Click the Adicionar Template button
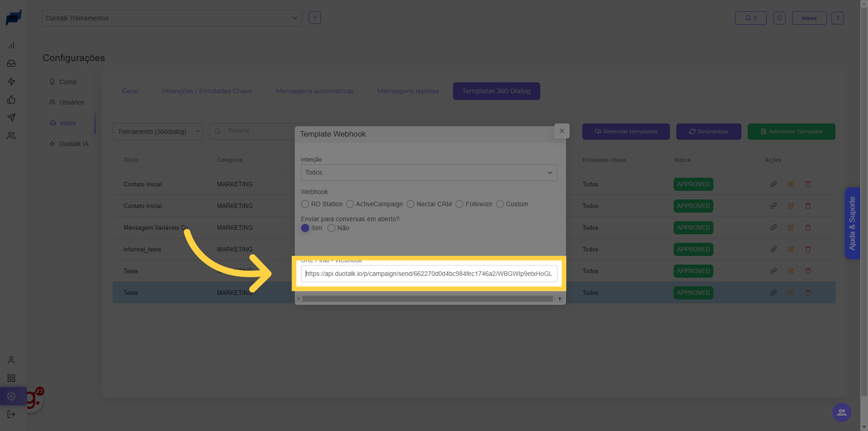Screen dimensions: 868x431 (x=791, y=132)
